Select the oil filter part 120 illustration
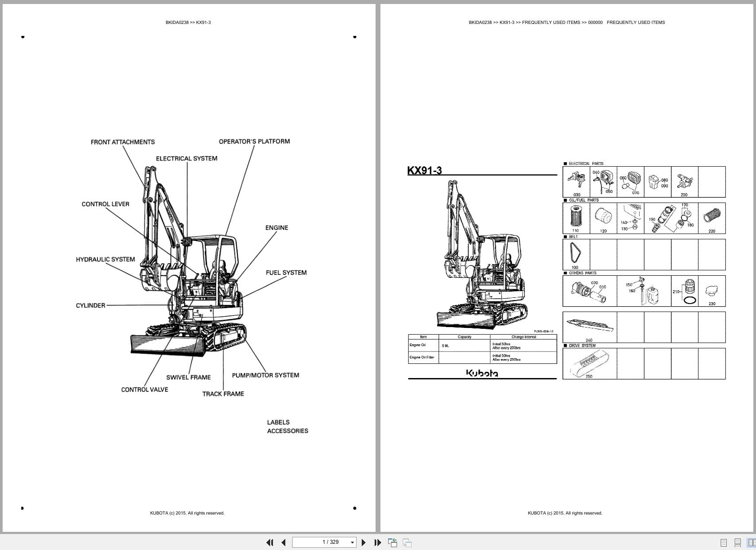The height and width of the screenshot is (550, 756). pos(603,217)
